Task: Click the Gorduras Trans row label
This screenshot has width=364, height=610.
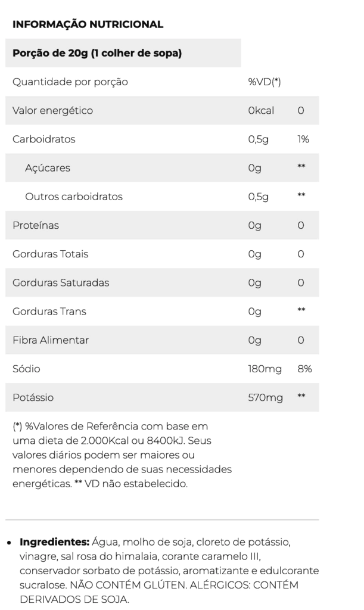Action: (x=49, y=311)
